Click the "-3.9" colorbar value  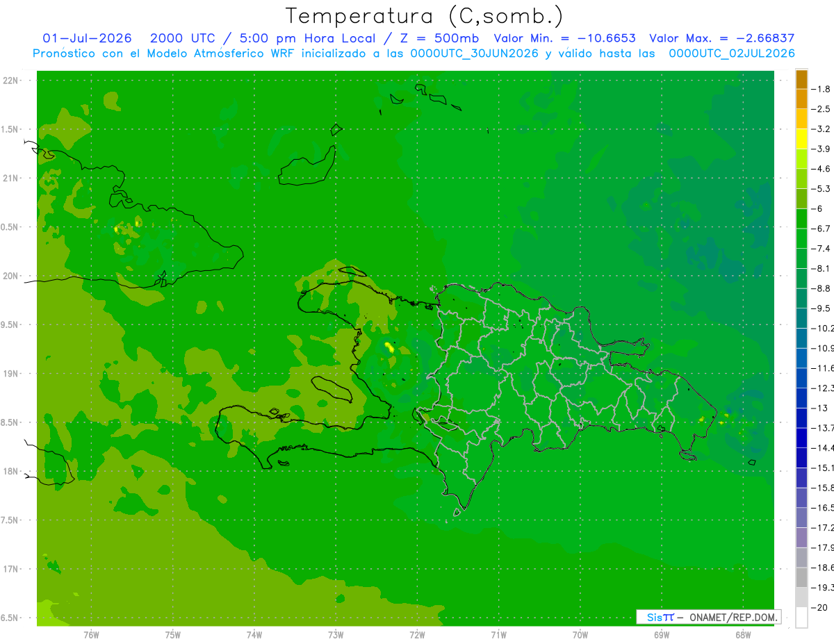pos(821,149)
